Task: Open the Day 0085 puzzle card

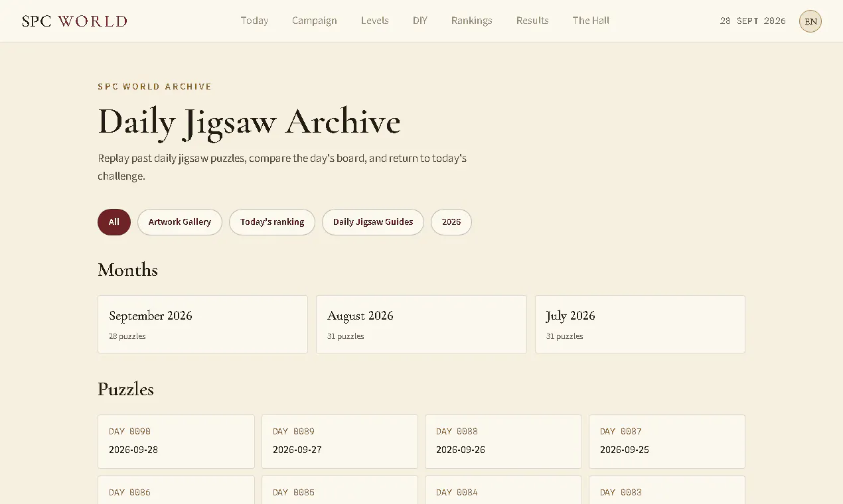Action: pos(340,490)
